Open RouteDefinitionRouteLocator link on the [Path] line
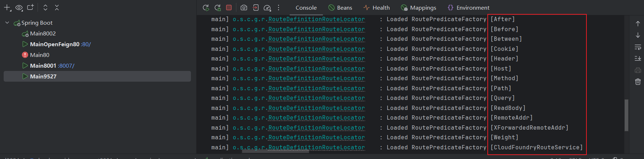The width and height of the screenshot is (644, 159). click(316, 88)
